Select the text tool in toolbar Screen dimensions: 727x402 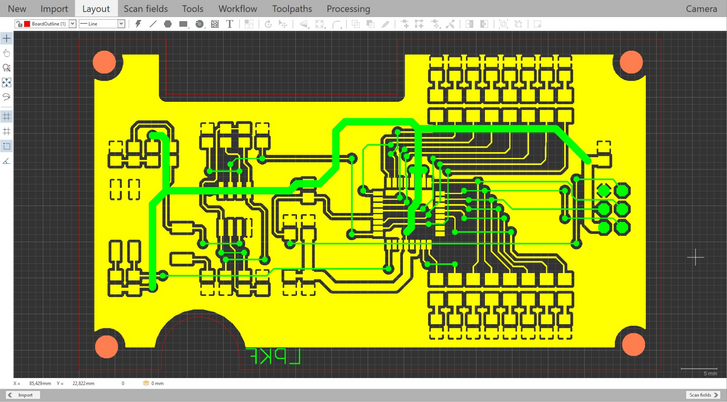230,23
